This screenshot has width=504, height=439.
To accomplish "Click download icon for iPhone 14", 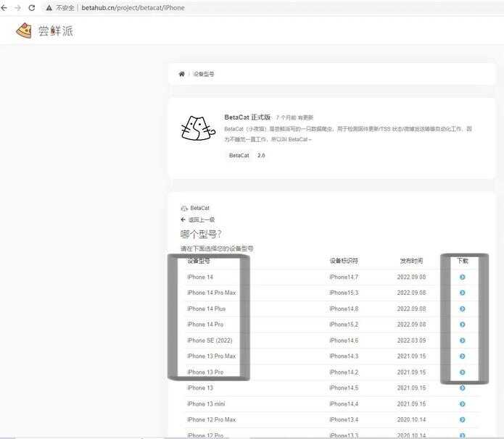I will pyautogui.click(x=462, y=277).
